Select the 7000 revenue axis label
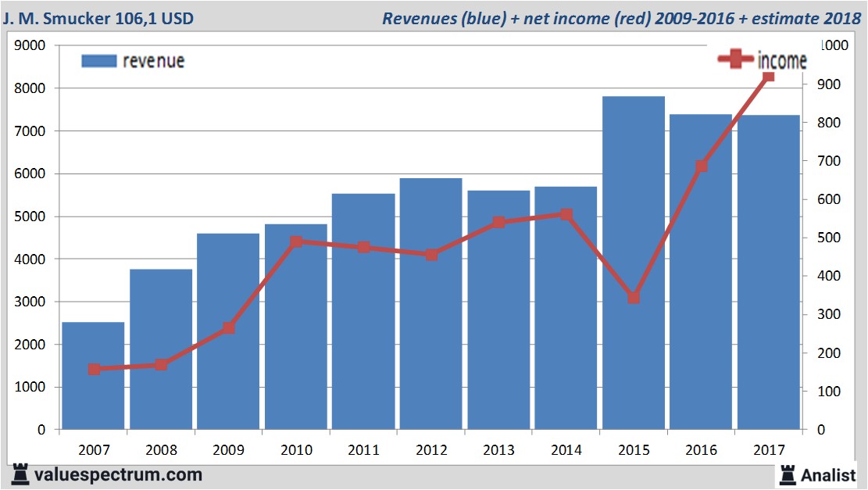Image resolution: width=868 pixels, height=490 pixels. pos(30,131)
